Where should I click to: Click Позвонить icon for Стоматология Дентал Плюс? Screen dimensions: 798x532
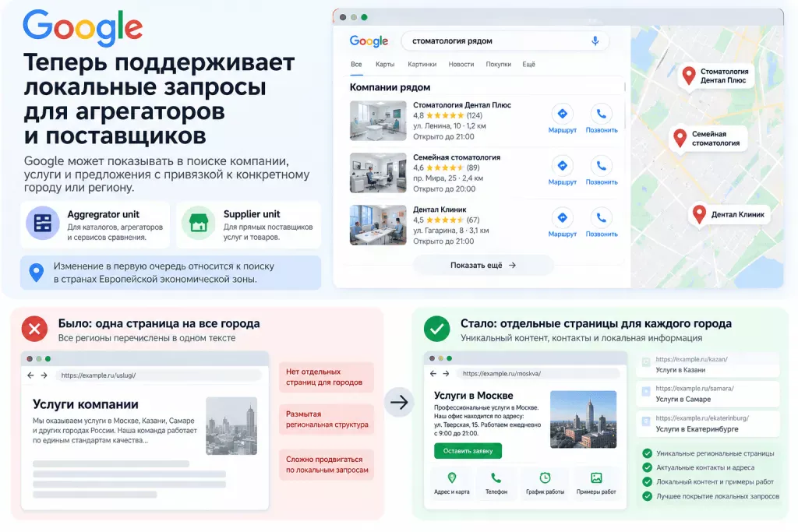pyautogui.click(x=602, y=114)
